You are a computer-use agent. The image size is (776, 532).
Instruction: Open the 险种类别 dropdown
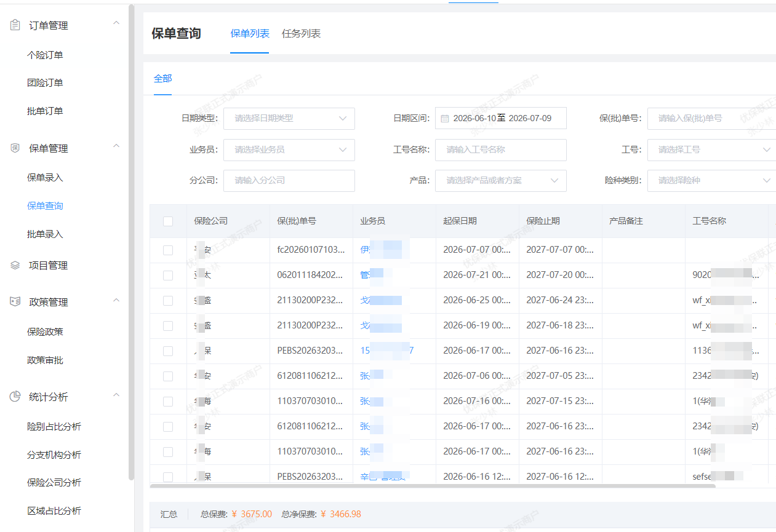point(711,181)
